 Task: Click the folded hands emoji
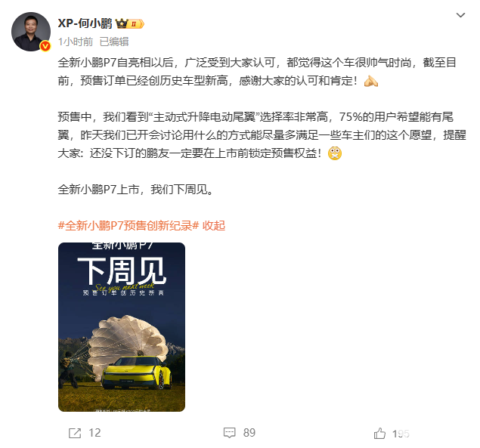point(370,81)
